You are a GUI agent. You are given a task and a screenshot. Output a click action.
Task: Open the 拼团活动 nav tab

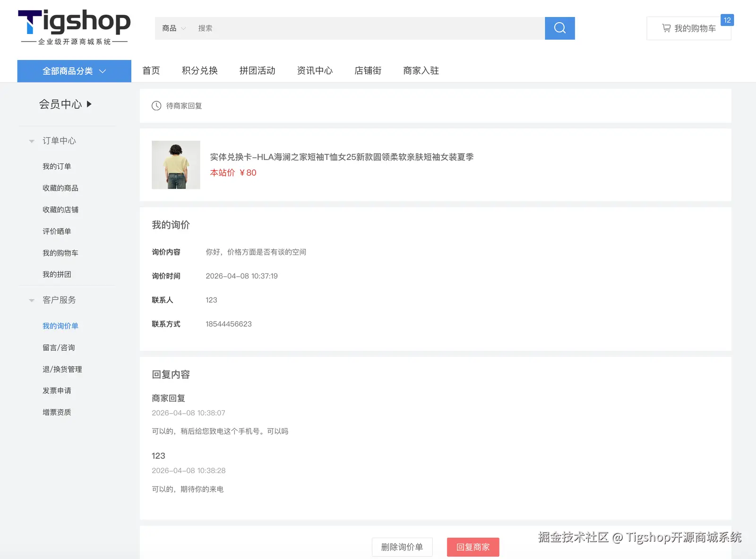[258, 71]
